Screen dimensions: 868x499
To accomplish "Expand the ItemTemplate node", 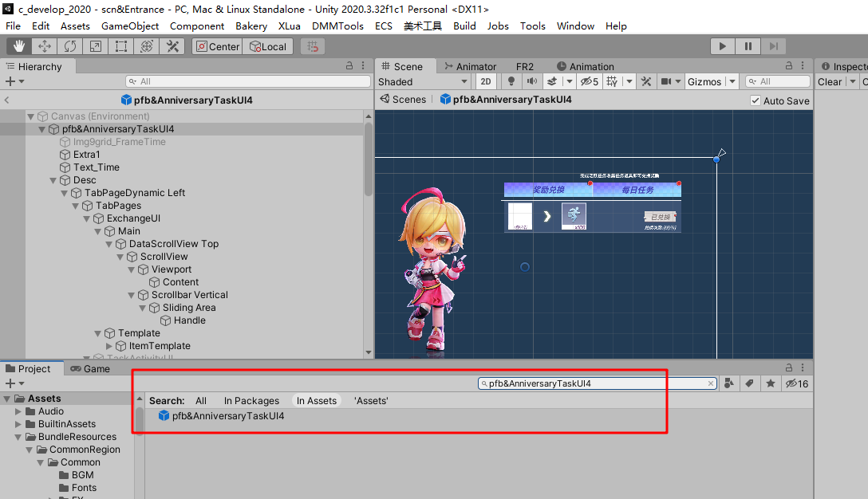I will 109,346.
